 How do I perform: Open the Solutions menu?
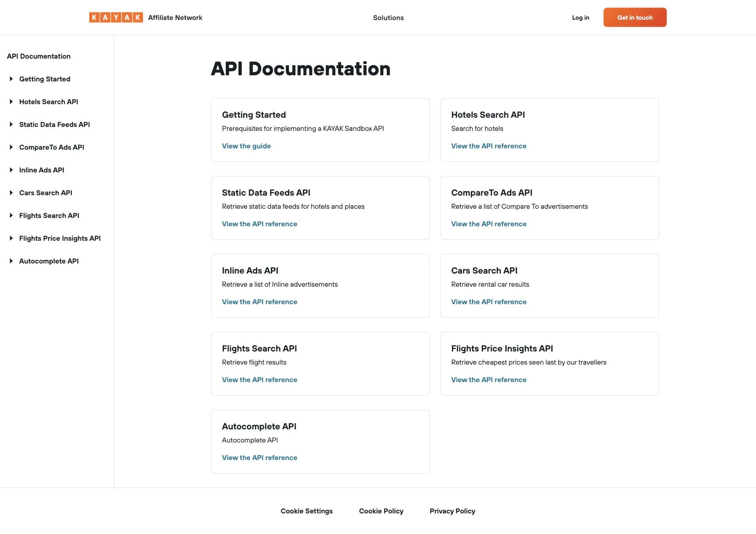388,18
